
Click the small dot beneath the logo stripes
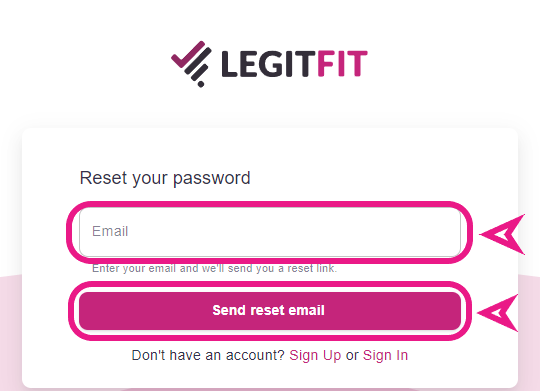point(201,84)
